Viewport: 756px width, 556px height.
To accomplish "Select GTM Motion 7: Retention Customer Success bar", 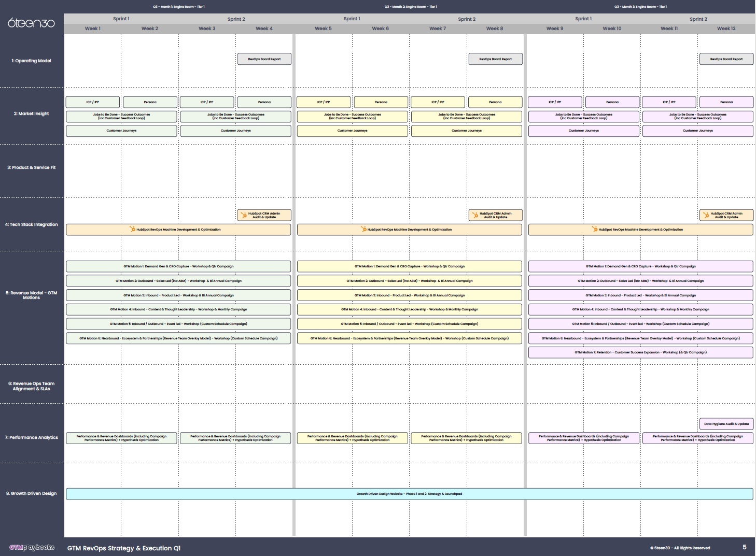I will click(x=641, y=352).
